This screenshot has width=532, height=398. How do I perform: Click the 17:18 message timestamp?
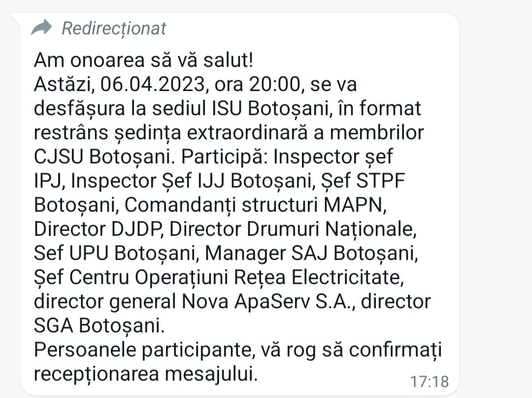click(x=429, y=381)
